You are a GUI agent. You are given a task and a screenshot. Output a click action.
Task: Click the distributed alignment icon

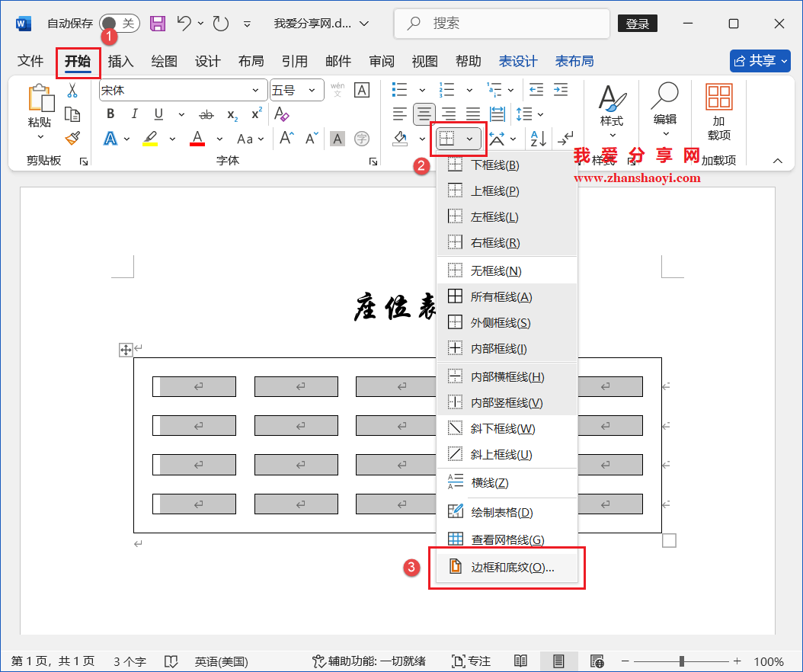coord(497,114)
